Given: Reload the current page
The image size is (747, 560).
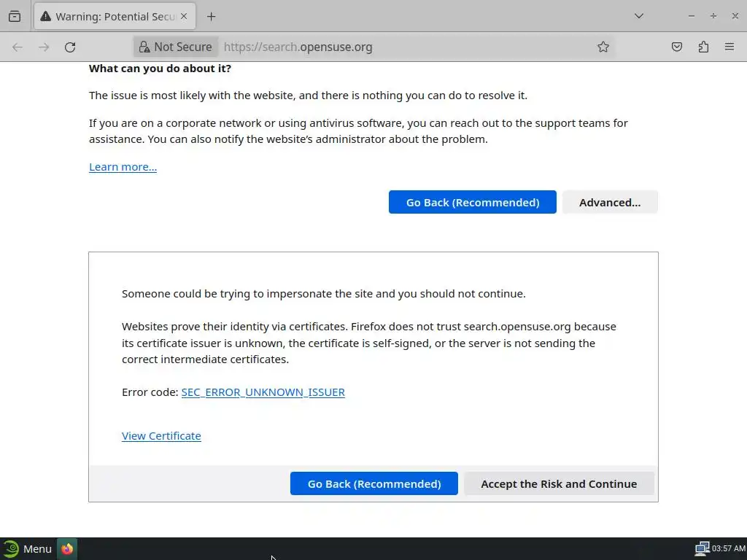Looking at the screenshot, I should pyautogui.click(x=70, y=47).
